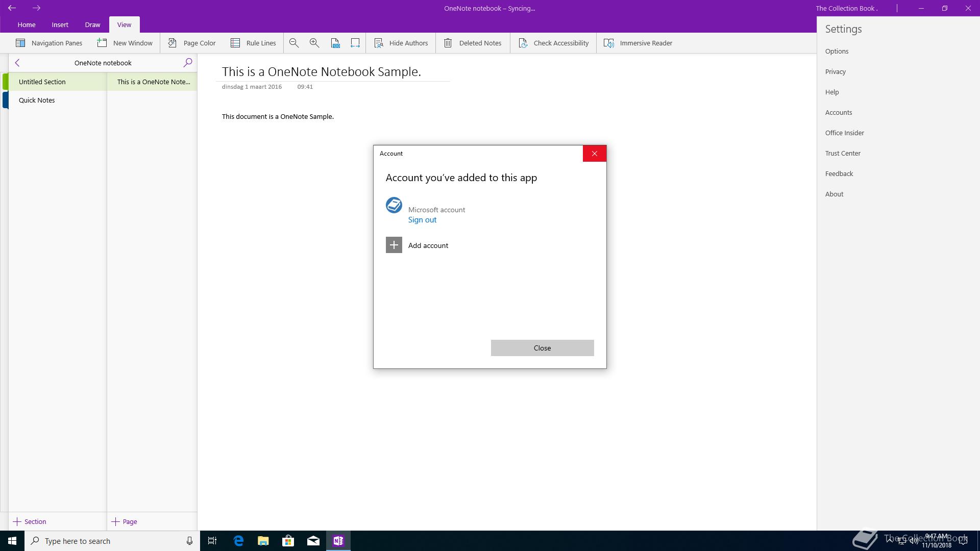Open About in Settings

tap(834, 194)
